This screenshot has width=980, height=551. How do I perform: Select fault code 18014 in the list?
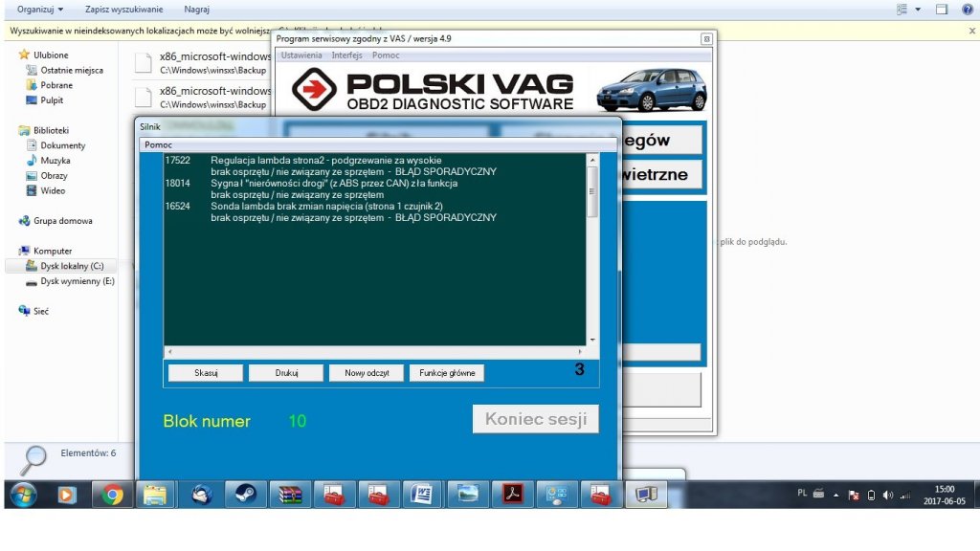177,183
